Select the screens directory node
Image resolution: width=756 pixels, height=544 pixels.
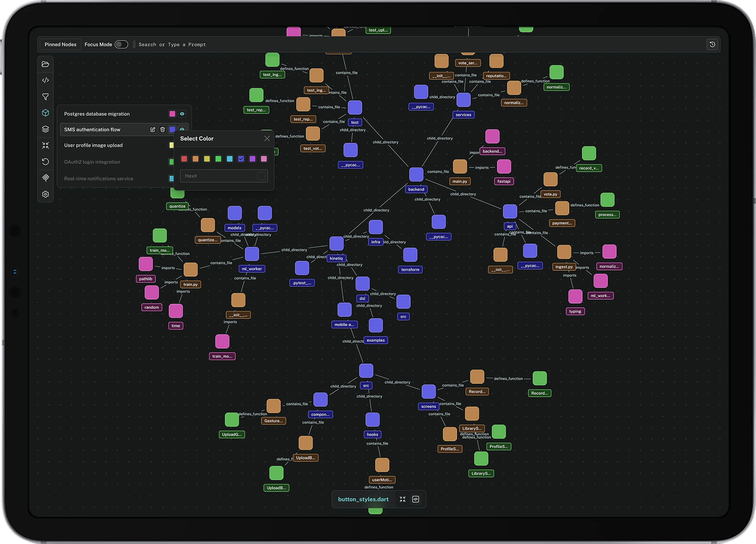click(429, 392)
